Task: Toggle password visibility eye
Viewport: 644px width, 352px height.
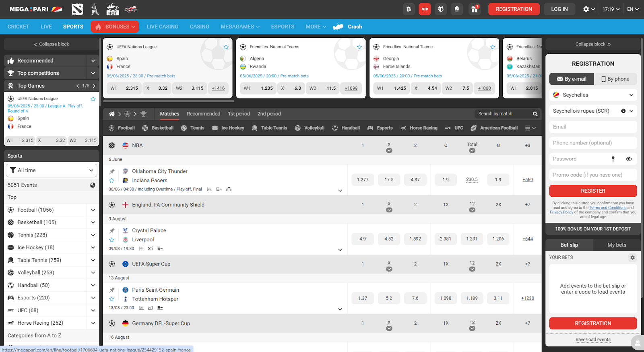Action: [x=629, y=159]
